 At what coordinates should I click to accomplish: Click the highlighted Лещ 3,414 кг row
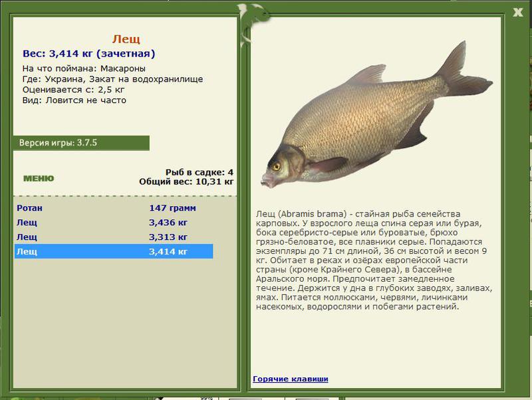pos(113,252)
